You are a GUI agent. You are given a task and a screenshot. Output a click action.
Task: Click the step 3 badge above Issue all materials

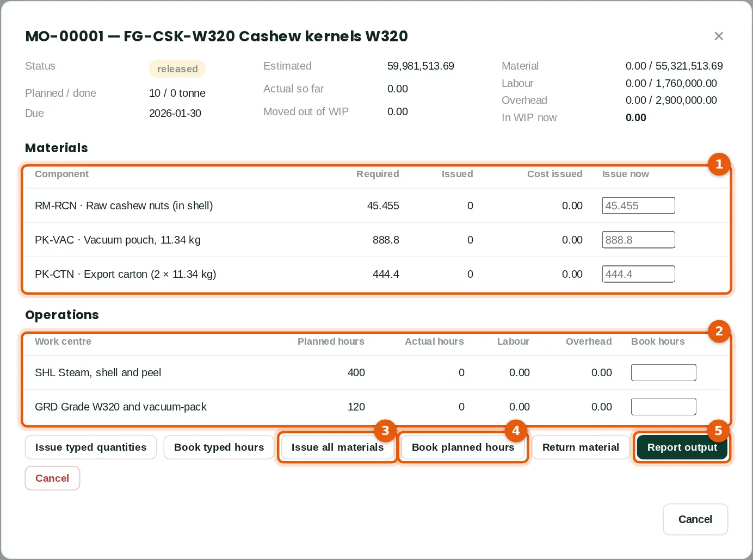[x=385, y=431]
